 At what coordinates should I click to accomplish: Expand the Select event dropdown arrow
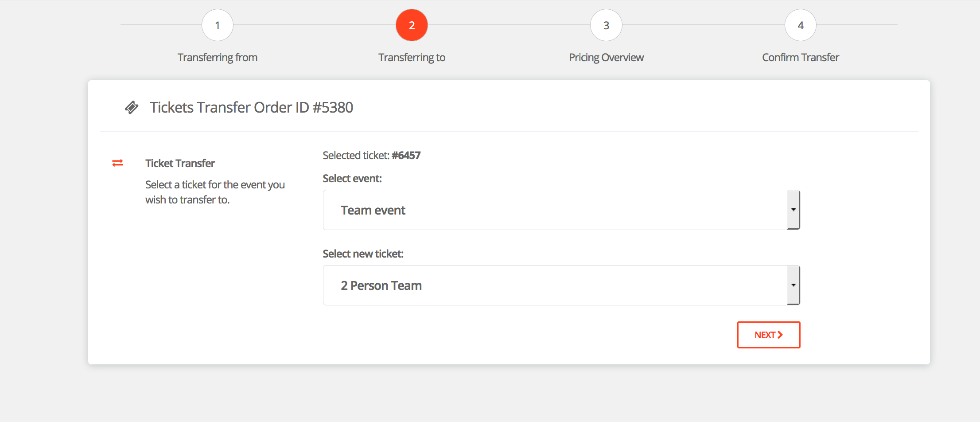(793, 210)
